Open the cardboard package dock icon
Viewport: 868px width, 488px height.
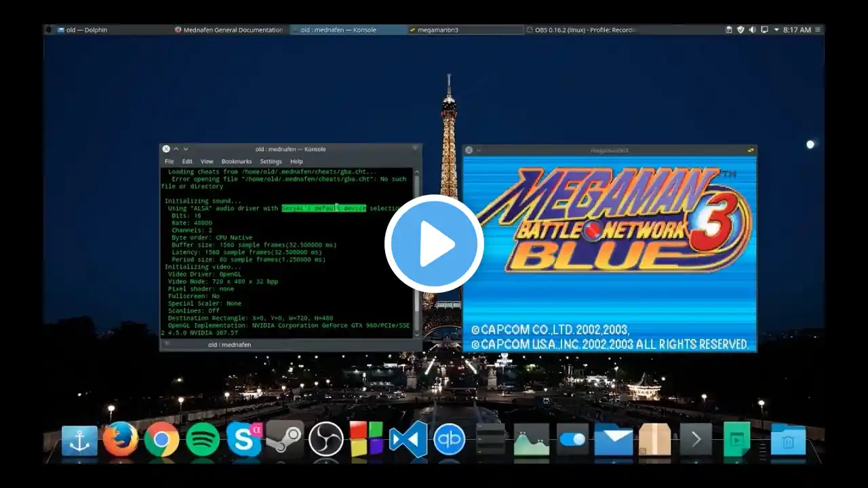click(x=655, y=441)
